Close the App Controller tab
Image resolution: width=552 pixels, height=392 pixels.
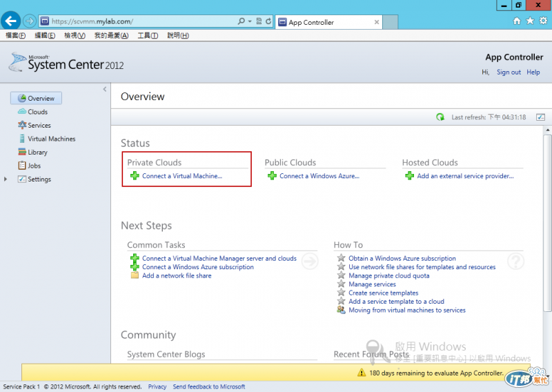(x=377, y=22)
